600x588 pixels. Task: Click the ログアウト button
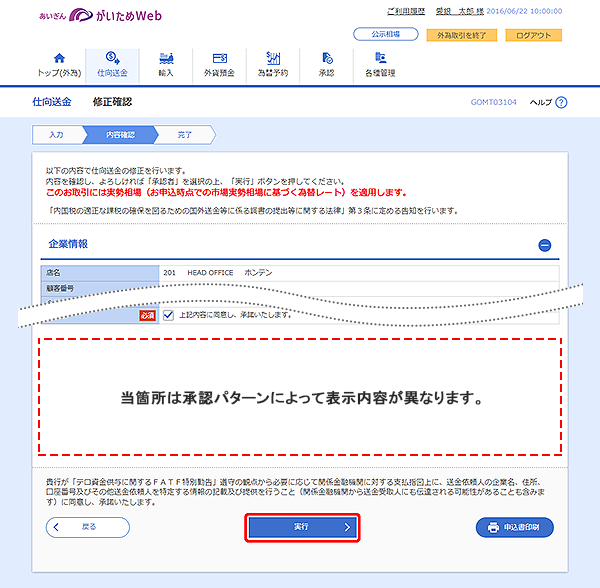[533, 35]
